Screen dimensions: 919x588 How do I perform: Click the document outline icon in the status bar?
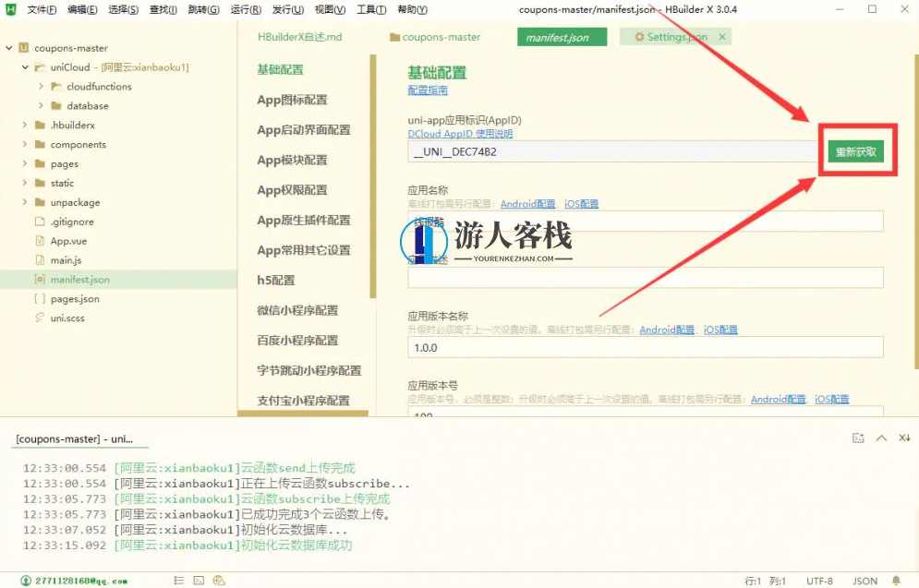(179, 582)
